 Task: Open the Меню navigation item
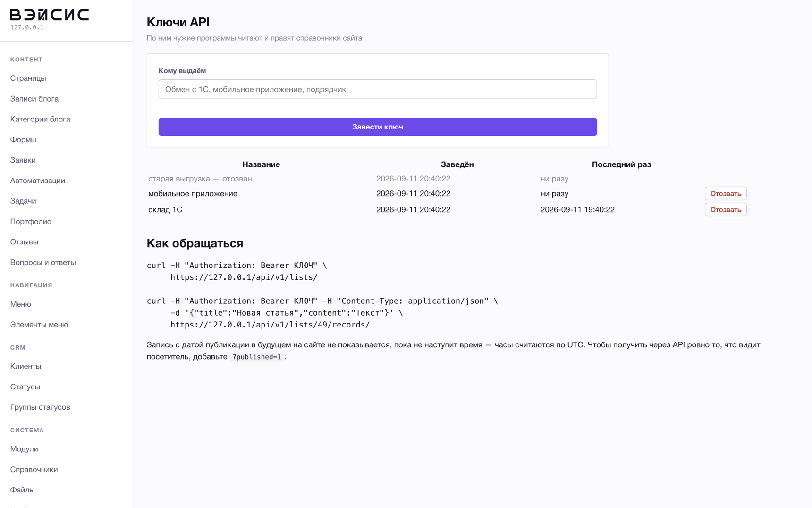coord(21,304)
